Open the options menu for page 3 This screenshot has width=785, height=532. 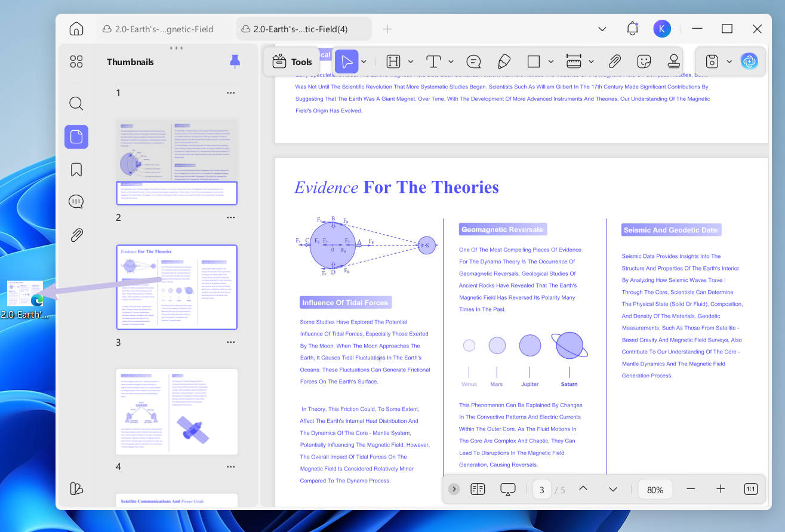(x=231, y=342)
